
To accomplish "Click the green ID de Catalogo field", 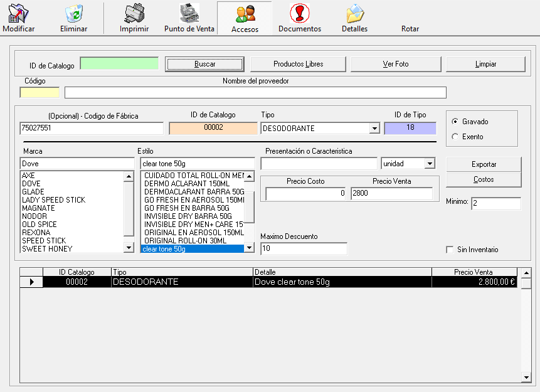I will [x=119, y=63].
